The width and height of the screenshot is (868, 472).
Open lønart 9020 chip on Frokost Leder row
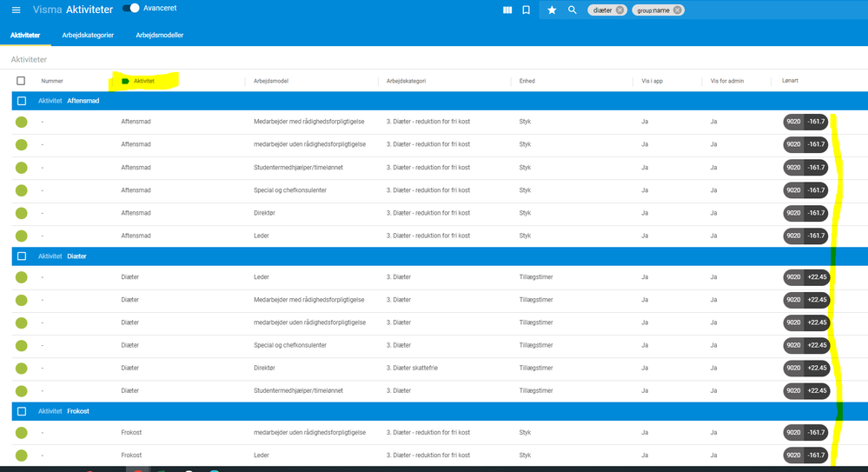[805, 455]
